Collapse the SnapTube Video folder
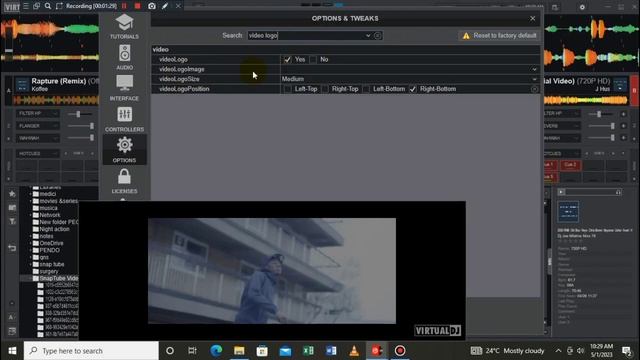 (31, 278)
